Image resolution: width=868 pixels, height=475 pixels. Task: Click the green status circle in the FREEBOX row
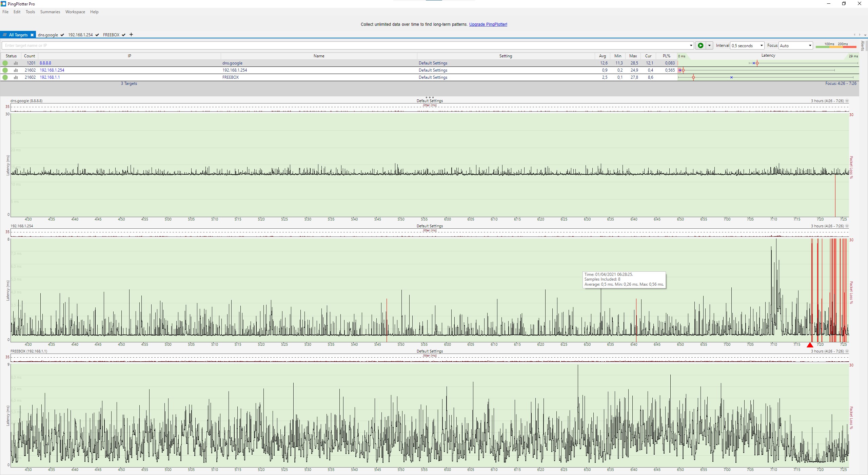[5, 77]
